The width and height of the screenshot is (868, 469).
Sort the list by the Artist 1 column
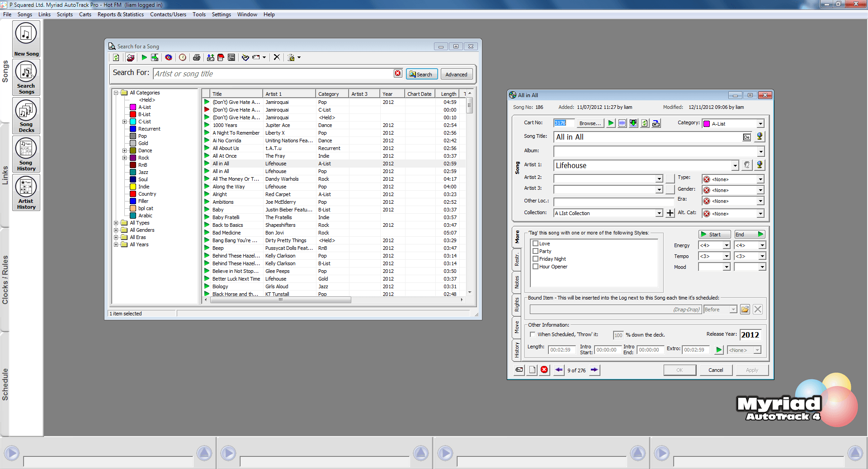point(288,94)
